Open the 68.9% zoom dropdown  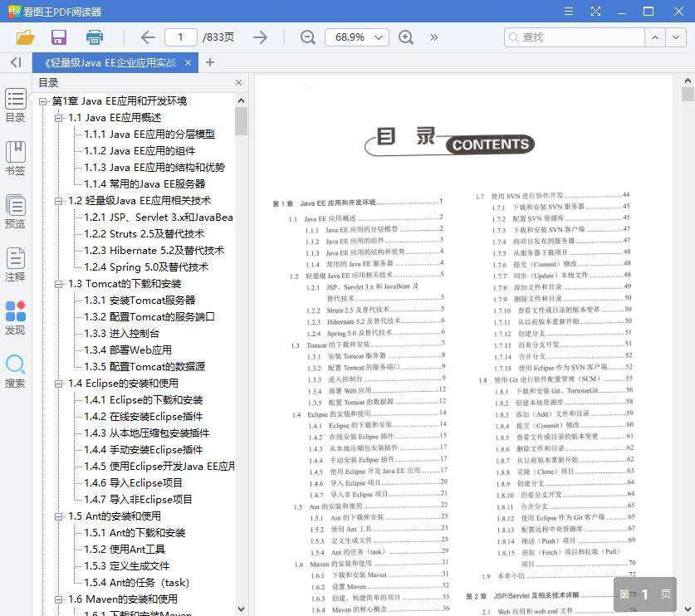357,37
